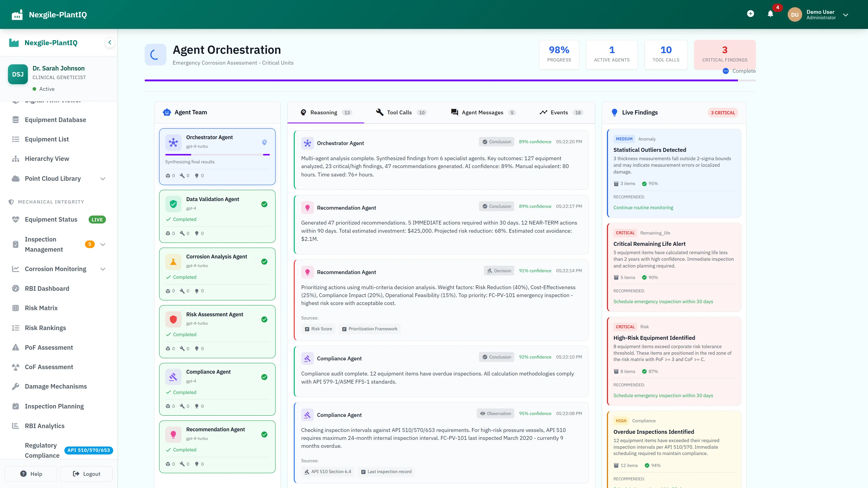Click Dr. Sarah Johnson's DSJ avatar

tap(18, 74)
